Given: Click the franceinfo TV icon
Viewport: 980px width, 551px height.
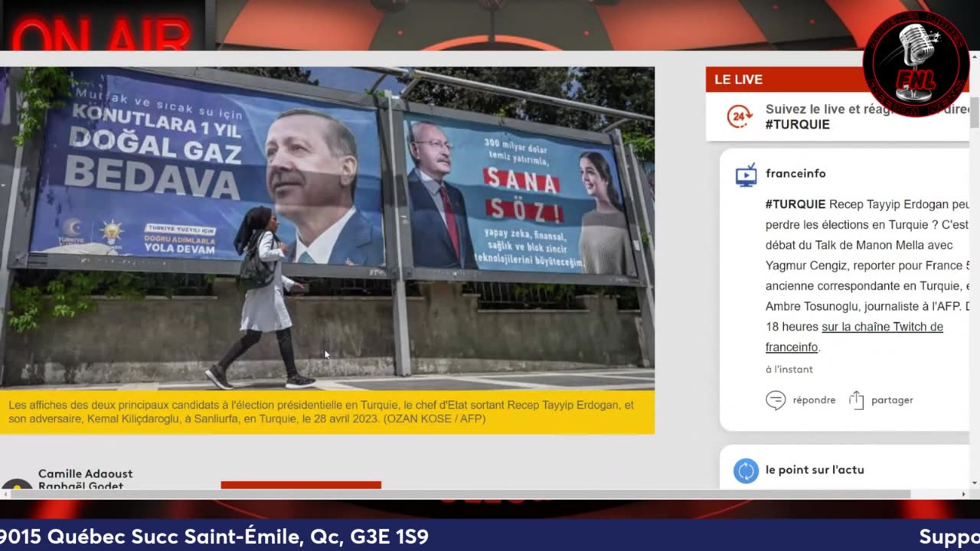Looking at the screenshot, I should (x=746, y=174).
